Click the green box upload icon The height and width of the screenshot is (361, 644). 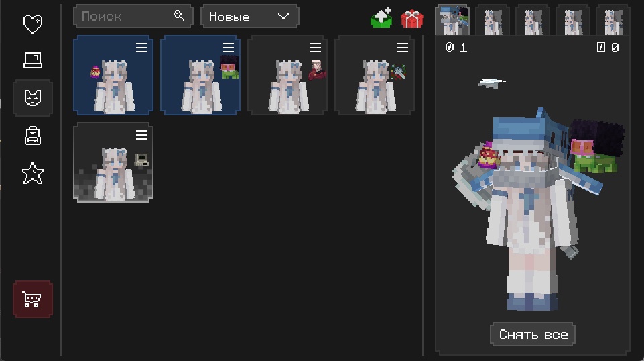click(x=381, y=17)
